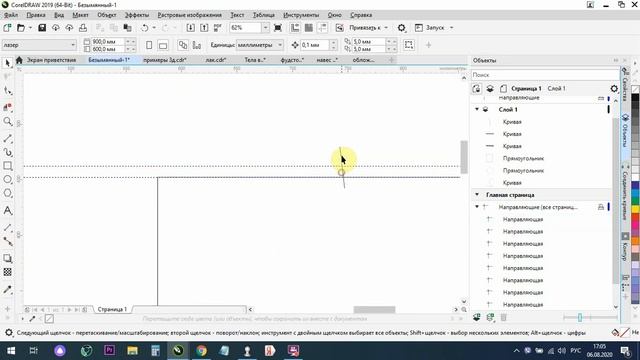This screenshot has height=360, width=640.
Task: Toggle full-screen preview icon
Action: coord(278,28)
